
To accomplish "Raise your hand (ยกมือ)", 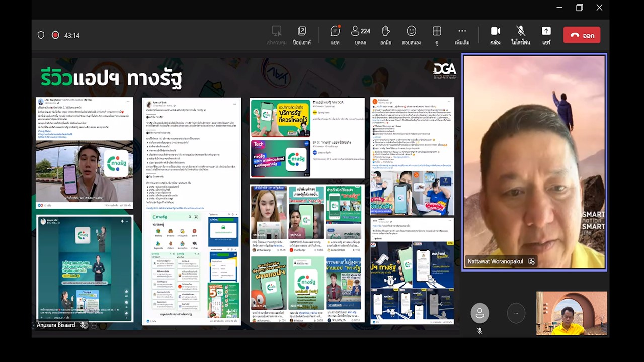I will pyautogui.click(x=386, y=35).
